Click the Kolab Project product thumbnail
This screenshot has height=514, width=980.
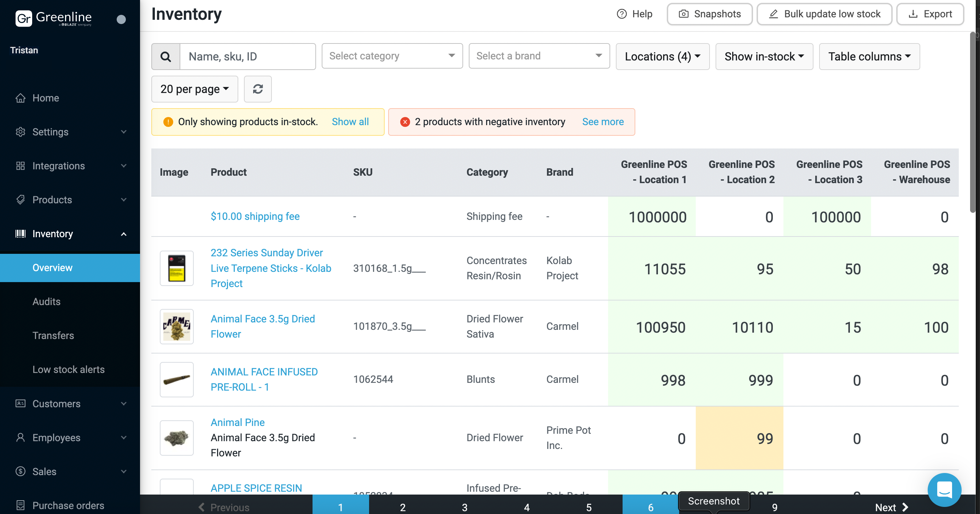click(176, 268)
